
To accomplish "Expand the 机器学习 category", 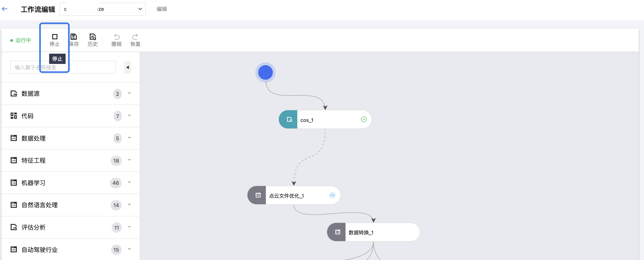I will click(129, 182).
